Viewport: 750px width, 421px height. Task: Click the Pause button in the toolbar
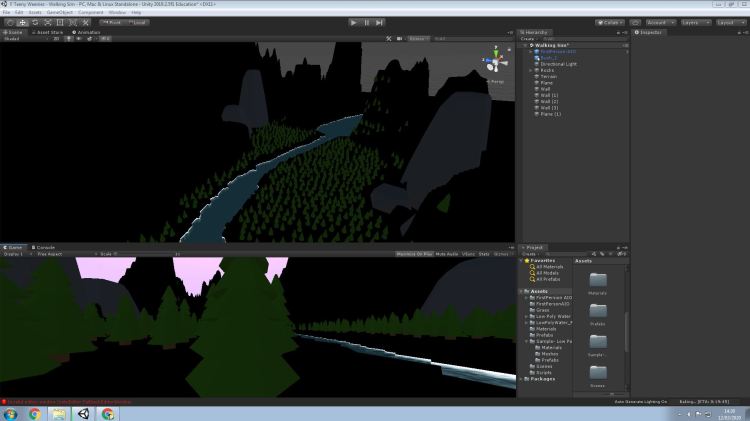tap(367, 21)
